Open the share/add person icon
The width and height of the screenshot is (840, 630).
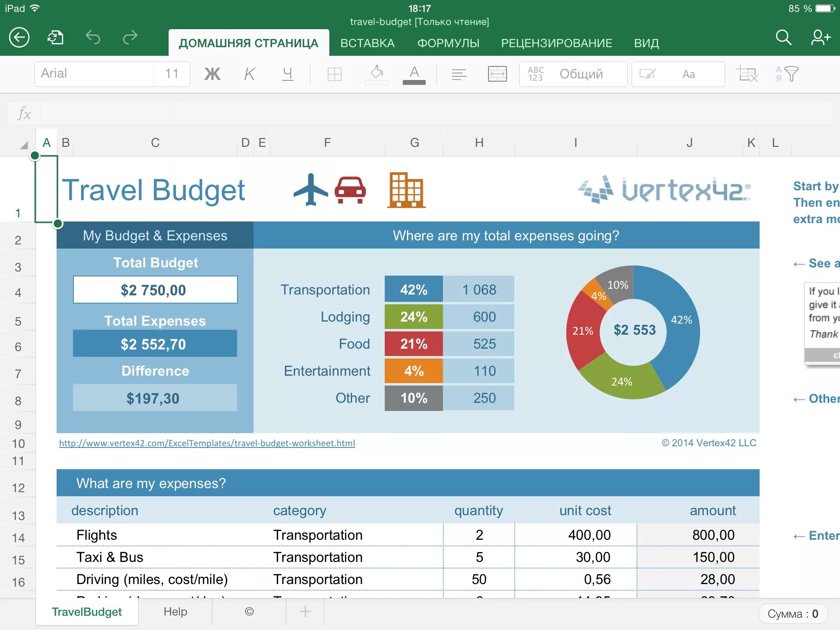[820, 38]
